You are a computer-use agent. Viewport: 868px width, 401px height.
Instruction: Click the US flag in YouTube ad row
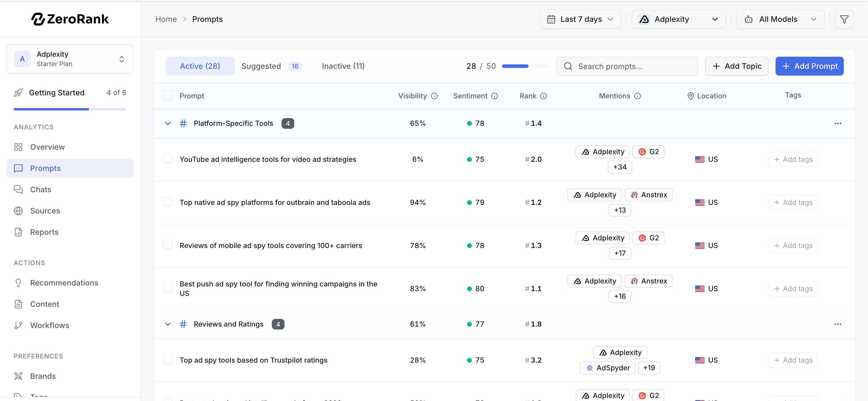(x=700, y=159)
